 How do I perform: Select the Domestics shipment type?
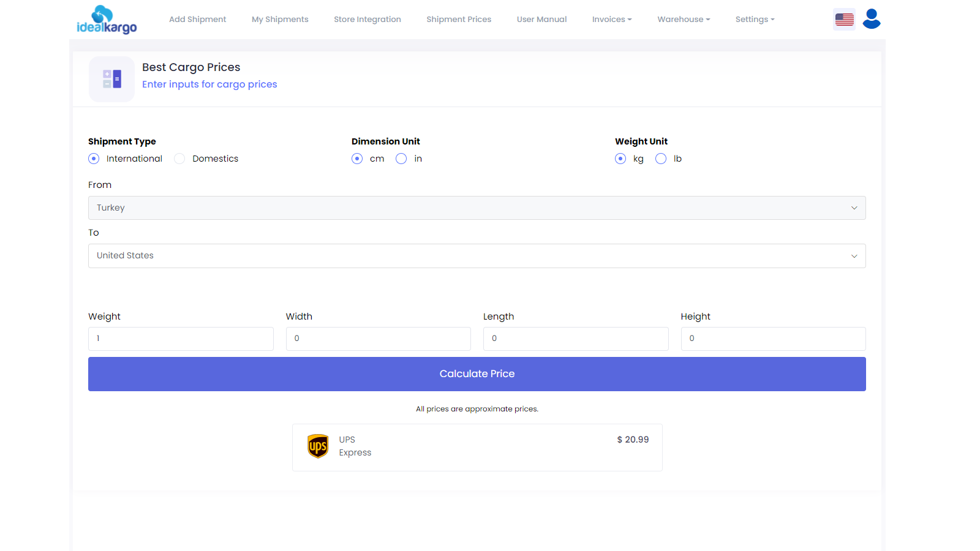179,159
